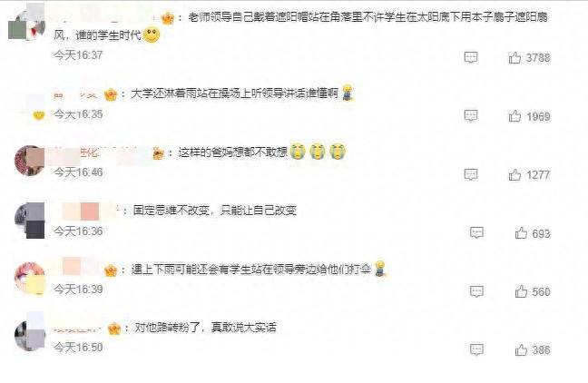Viewport: 588px width, 383px height.
Task: Click the 今天16:37 timestamp
Action: [x=78, y=55]
